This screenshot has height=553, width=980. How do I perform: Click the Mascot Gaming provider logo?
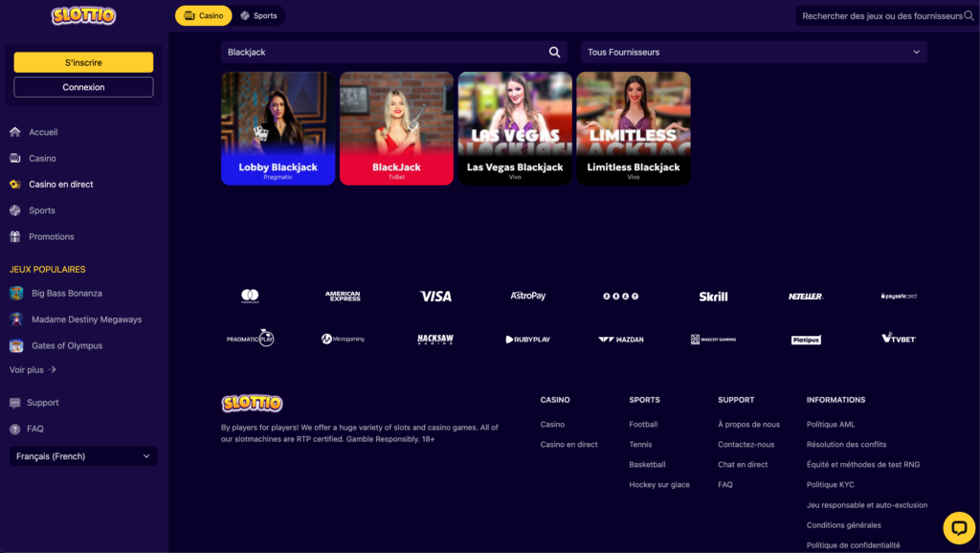(713, 340)
